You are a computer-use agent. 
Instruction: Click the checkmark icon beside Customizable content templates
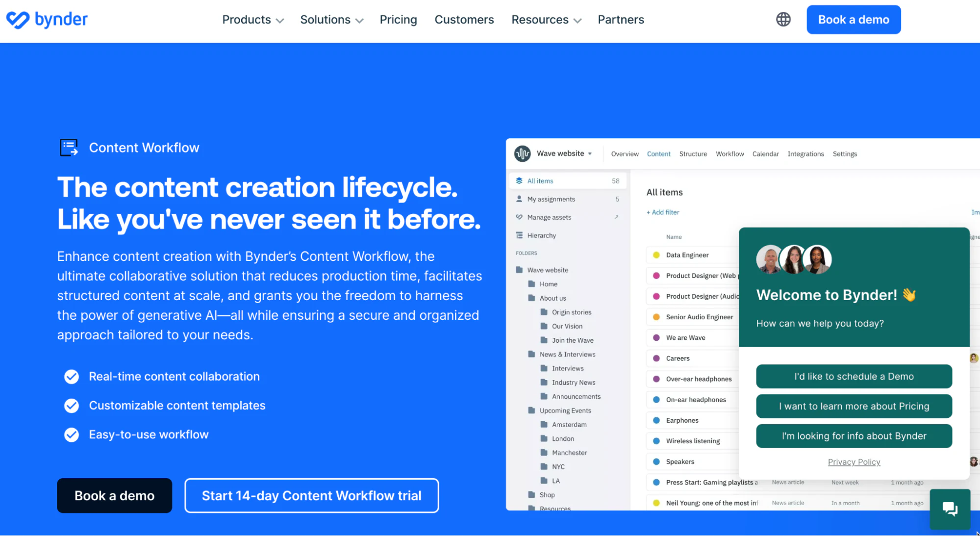click(72, 406)
